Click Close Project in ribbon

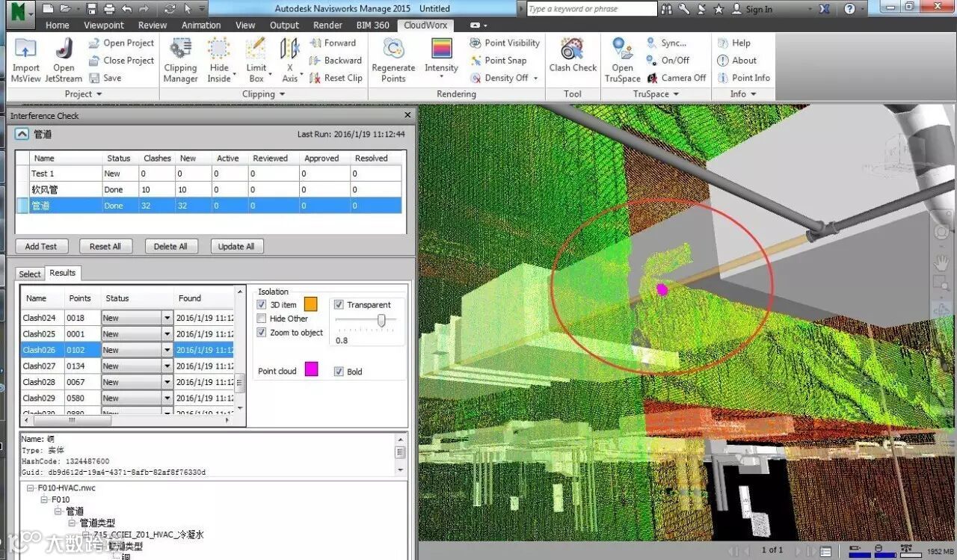tap(121, 61)
